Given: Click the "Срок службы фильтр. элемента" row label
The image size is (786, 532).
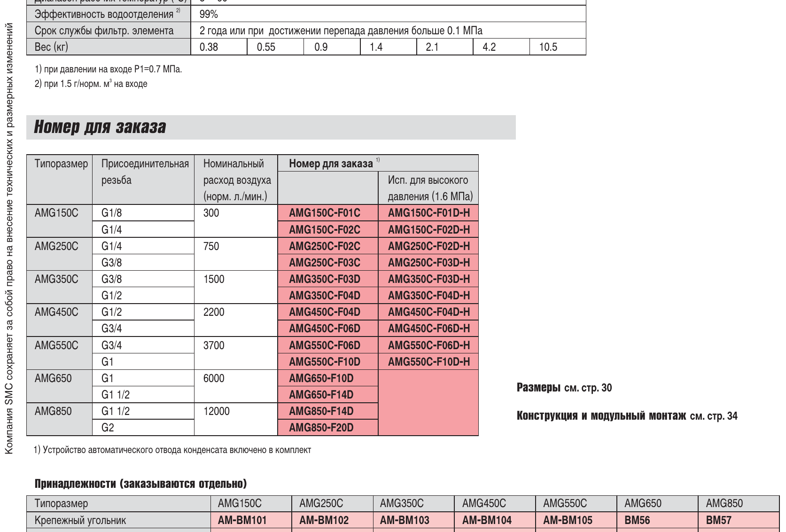Looking at the screenshot, I should 104,31.
